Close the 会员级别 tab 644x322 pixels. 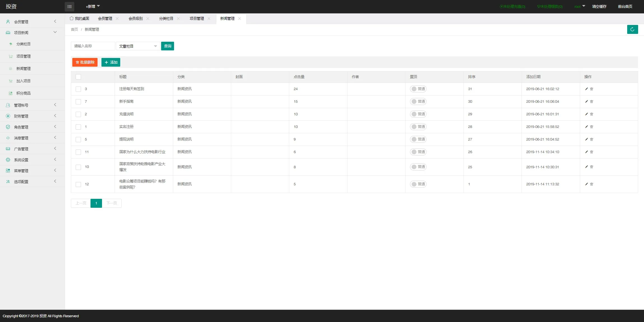(x=148, y=18)
